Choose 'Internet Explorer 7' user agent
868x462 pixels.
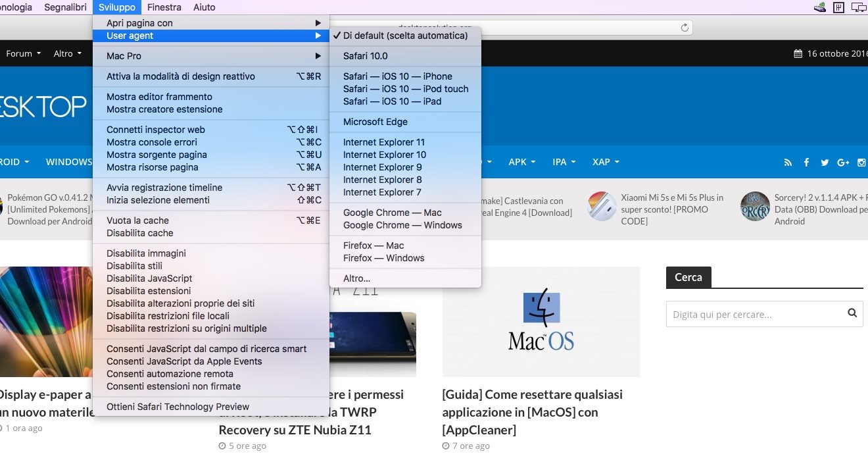tap(405, 192)
